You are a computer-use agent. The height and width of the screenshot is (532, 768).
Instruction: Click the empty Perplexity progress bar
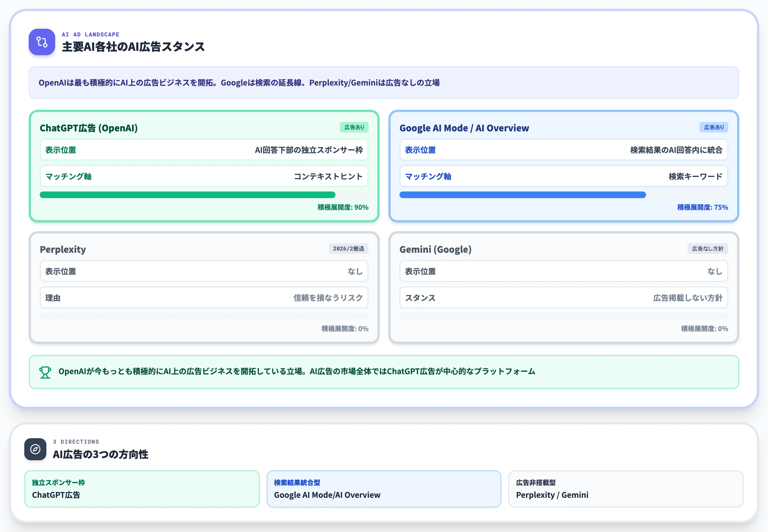204,316
